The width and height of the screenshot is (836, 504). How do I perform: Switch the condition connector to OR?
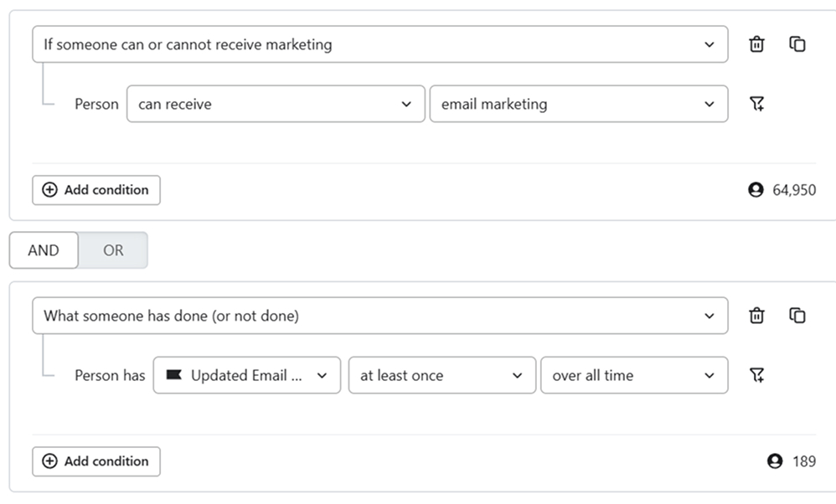113,250
